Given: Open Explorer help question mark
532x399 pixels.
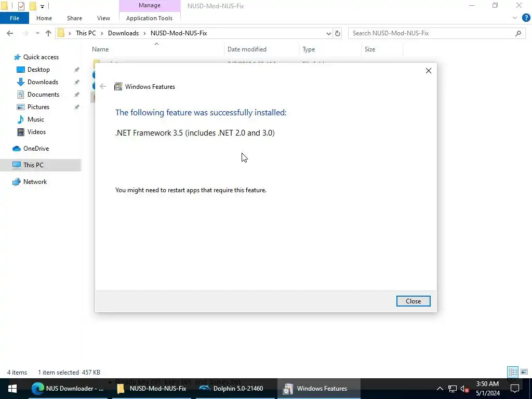Looking at the screenshot, I should (526, 18).
